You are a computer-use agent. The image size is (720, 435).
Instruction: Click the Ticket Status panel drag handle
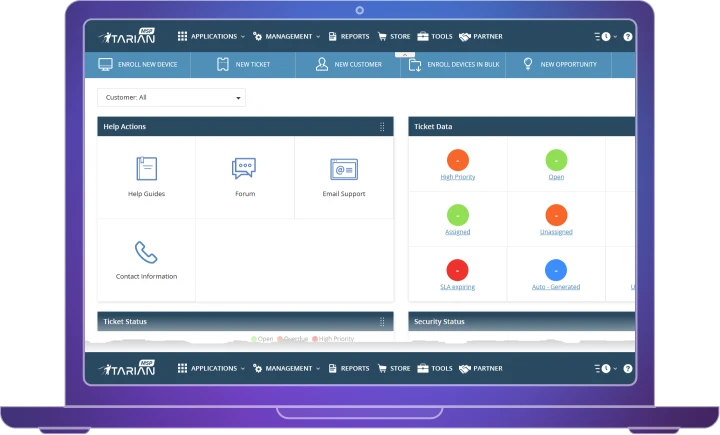click(382, 322)
